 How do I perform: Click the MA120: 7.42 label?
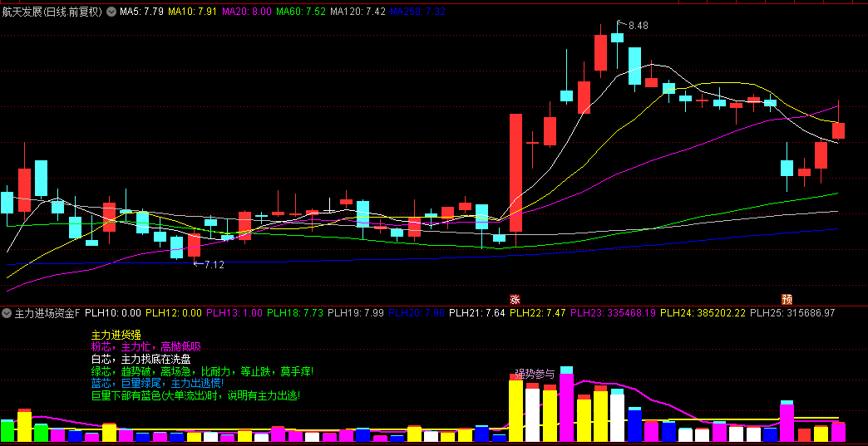tap(357, 11)
